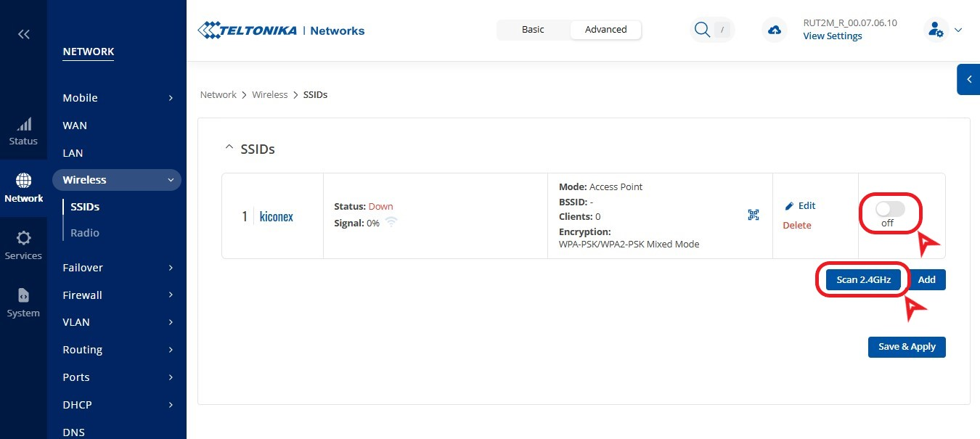The width and height of the screenshot is (980, 439).
Task: Open the Radio wireless page
Action: 85,233
